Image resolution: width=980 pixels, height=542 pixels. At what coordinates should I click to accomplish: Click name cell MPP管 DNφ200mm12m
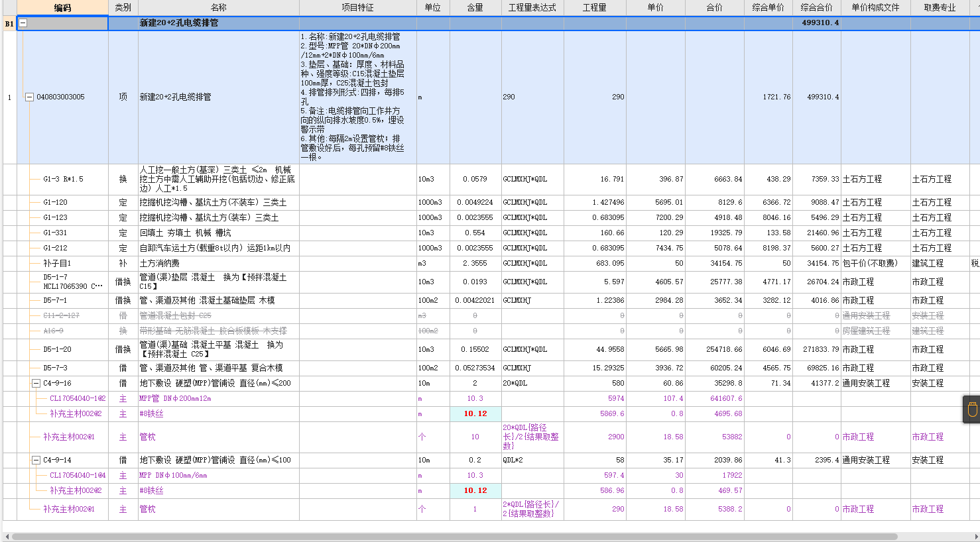coord(219,398)
